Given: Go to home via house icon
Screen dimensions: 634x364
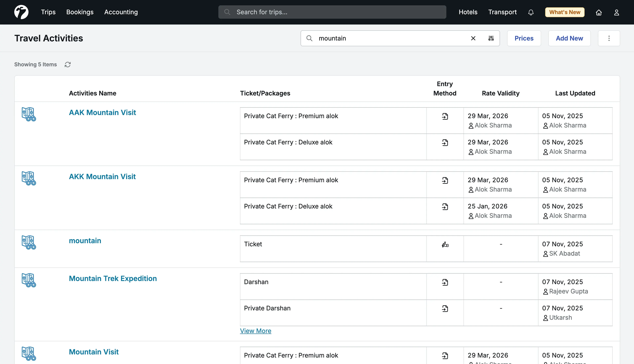Looking at the screenshot, I should click(599, 12).
